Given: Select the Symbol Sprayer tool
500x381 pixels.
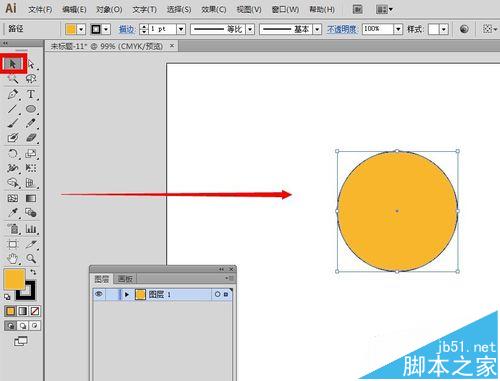Looking at the screenshot, I should 13,229.
